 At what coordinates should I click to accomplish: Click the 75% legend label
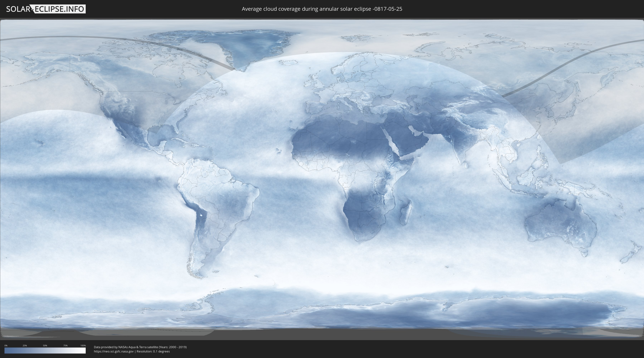coord(65,345)
